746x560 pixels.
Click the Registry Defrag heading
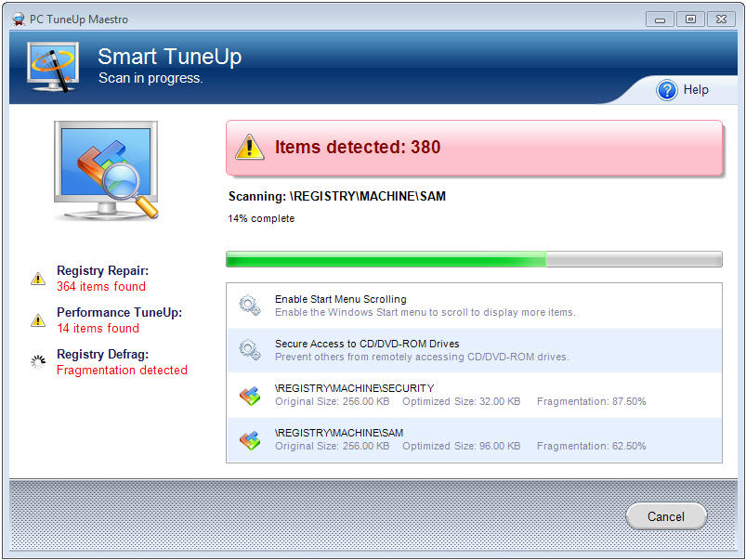103,355
